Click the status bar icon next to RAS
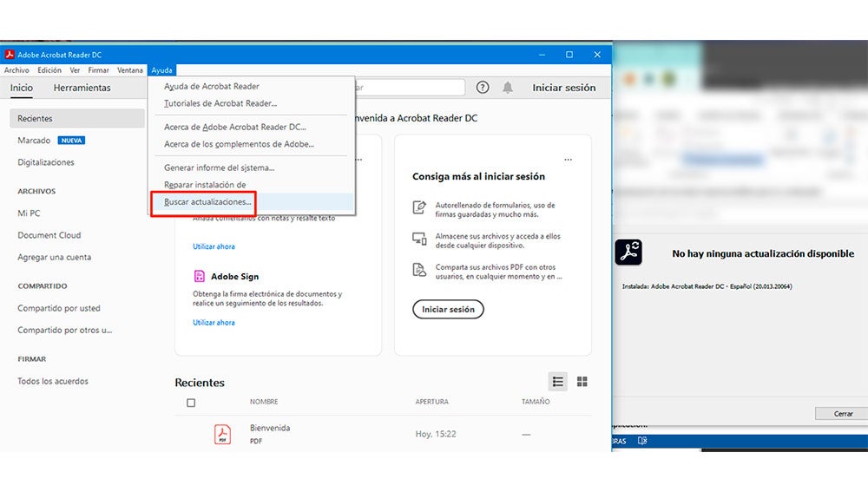The image size is (868, 492). pyautogui.click(x=642, y=441)
